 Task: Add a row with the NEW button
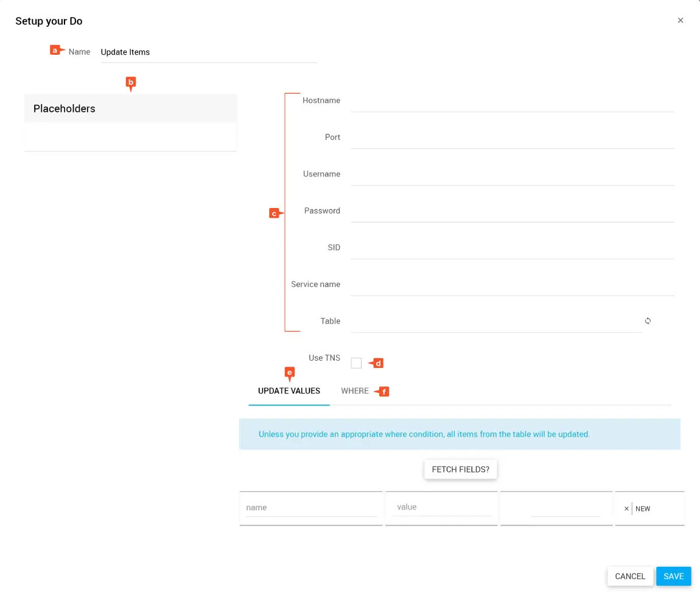point(643,508)
